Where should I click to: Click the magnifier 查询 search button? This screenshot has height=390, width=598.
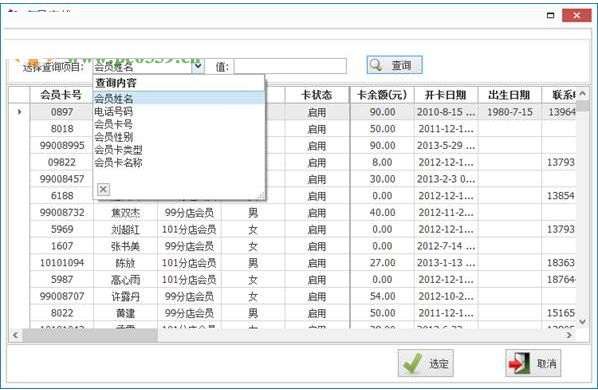pyautogui.click(x=394, y=65)
